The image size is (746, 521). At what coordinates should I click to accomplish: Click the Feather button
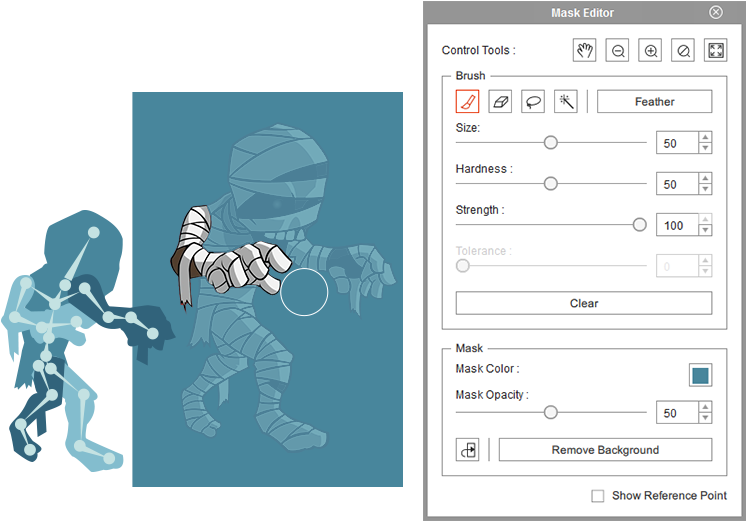[x=654, y=102]
